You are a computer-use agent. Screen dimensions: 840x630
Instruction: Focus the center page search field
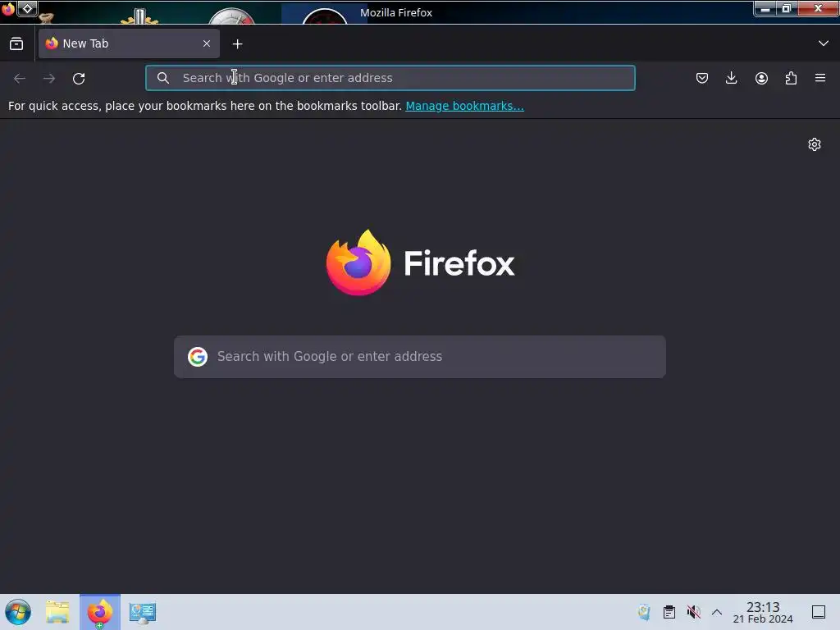(x=420, y=357)
